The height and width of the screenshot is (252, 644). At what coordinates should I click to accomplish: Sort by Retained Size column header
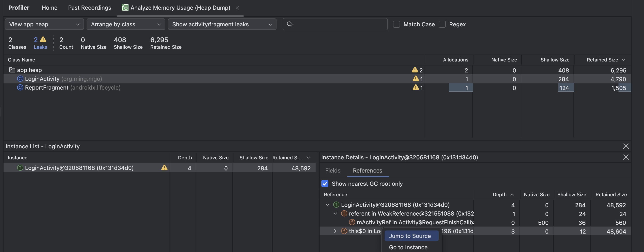(602, 60)
